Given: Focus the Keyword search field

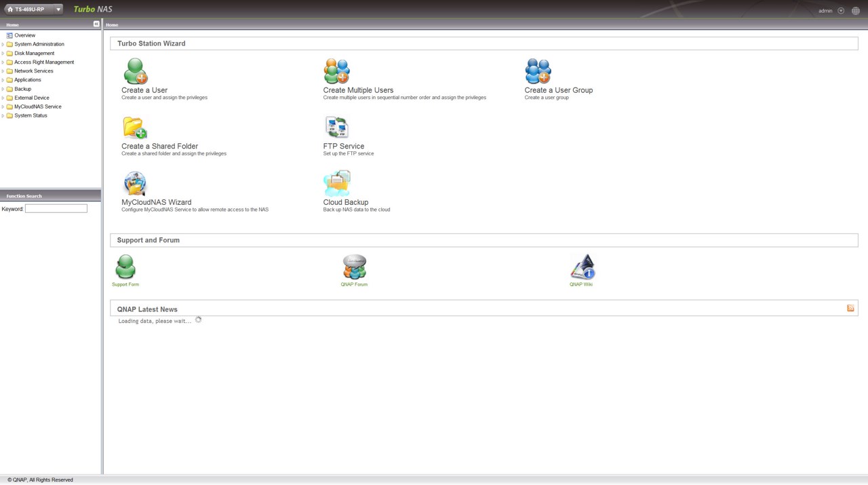Looking at the screenshot, I should 56,208.
